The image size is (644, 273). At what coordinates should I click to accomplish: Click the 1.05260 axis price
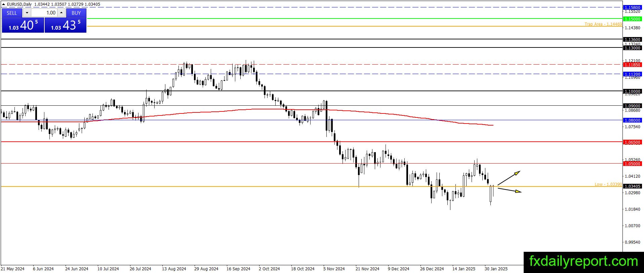(x=632, y=160)
